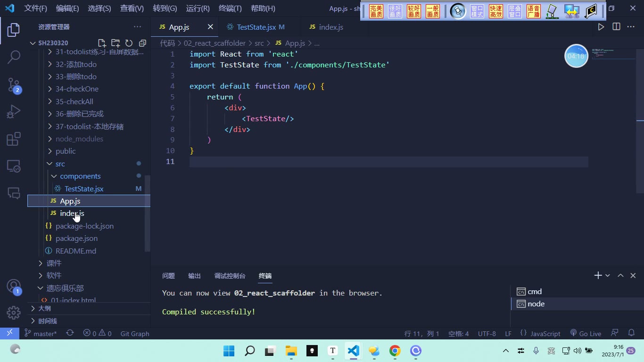
Task: Show the 问题 panel tab
Action: [x=168, y=276]
